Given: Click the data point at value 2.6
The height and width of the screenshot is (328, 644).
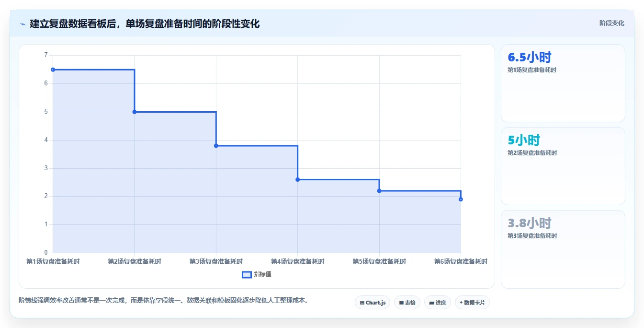Looking at the screenshot, I should coord(298,179).
